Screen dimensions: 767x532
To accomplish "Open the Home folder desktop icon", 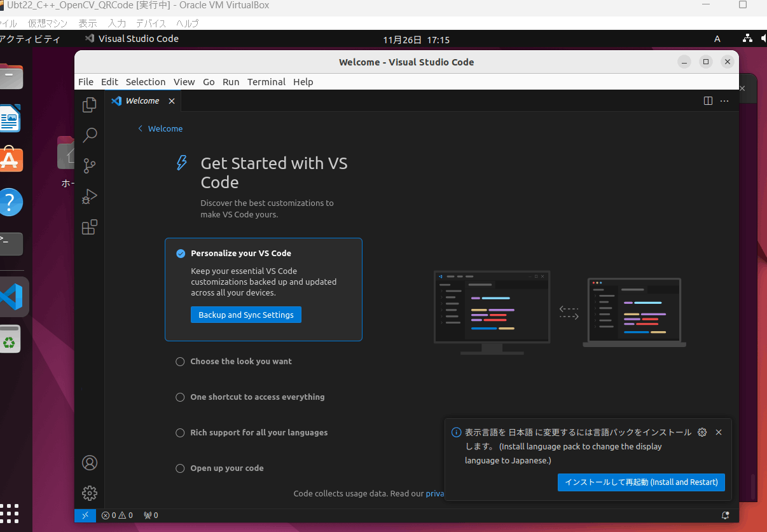I will [x=66, y=161].
